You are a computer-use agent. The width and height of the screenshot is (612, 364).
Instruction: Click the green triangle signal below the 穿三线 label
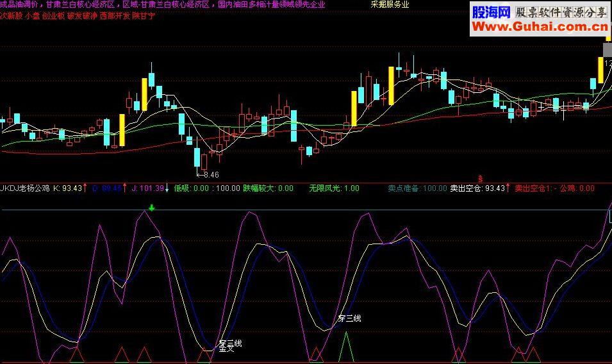346,347
